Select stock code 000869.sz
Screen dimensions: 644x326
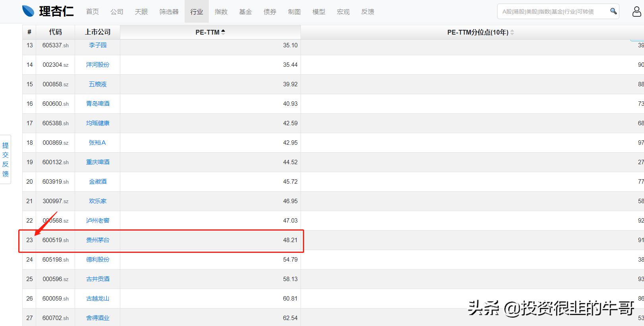pyautogui.click(x=56, y=143)
